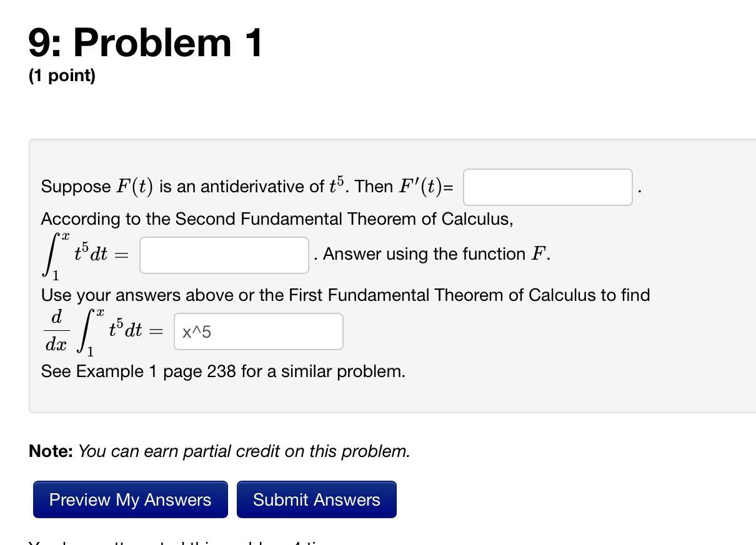This screenshot has width=756, height=545.
Task: Click the "(1 point)" label
Action: click(x=62, y=76)
